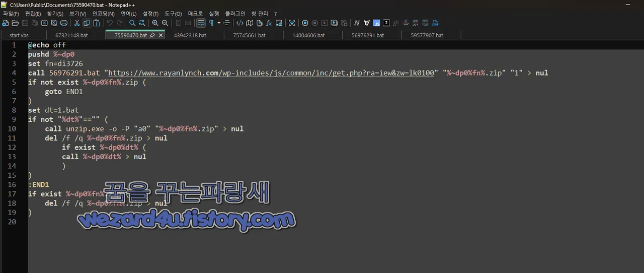Create a new file via toolbar icon
Viewport: 644px width, 273px height.
click(5, 23)
